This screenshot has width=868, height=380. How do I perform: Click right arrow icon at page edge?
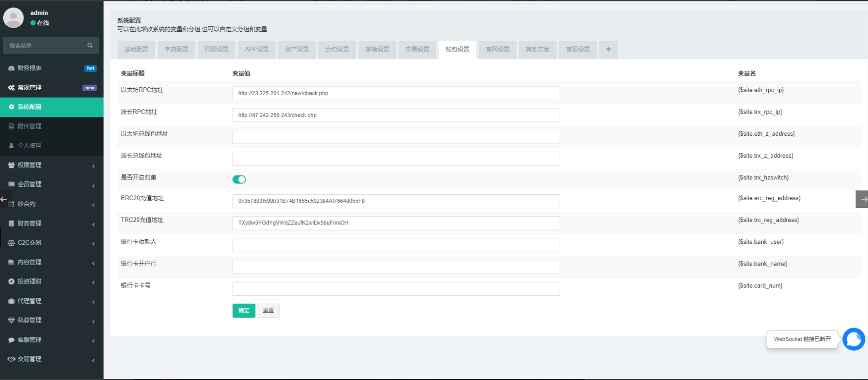tap(862, 199)
